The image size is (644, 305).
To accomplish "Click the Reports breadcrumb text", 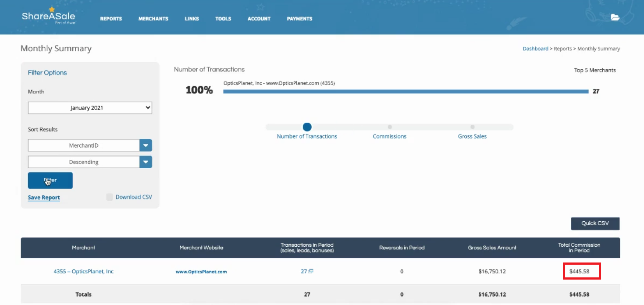I will 563,49.
